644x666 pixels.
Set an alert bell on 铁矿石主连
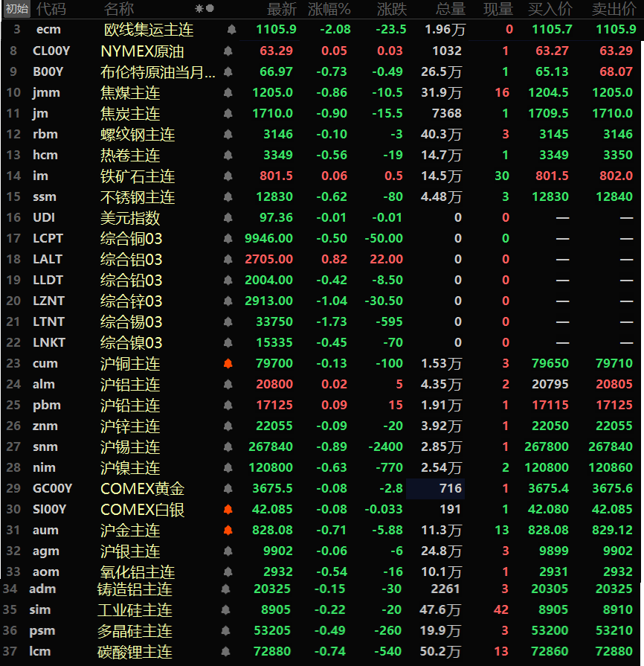228,176
